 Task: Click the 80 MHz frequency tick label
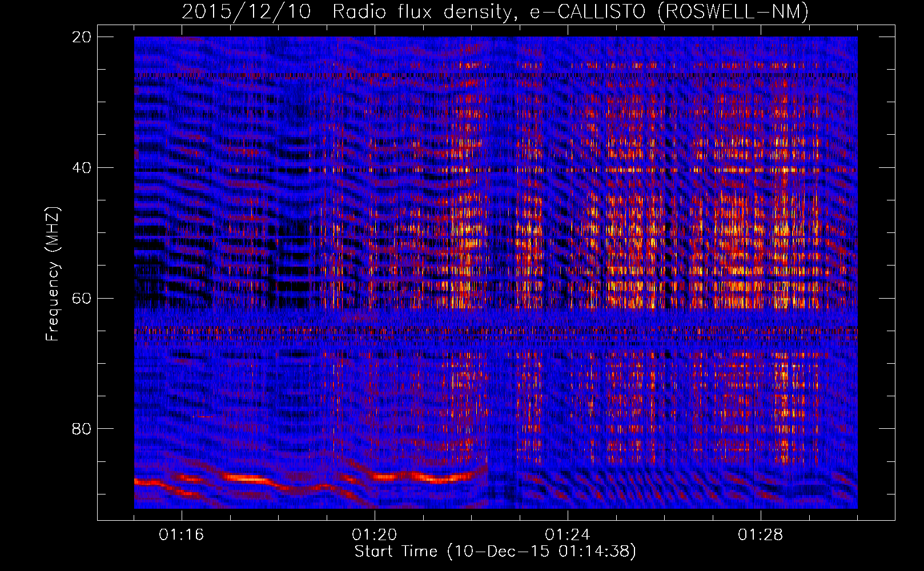point(82,428)
